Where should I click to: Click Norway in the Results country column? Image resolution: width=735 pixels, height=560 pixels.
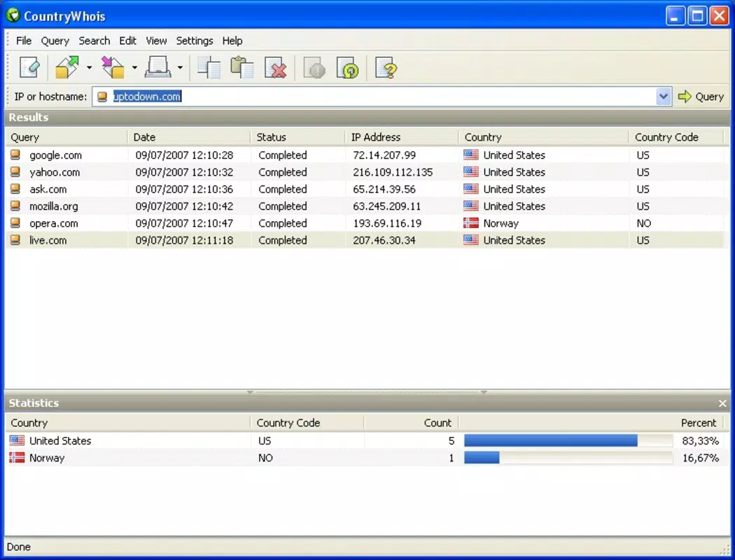(500, 223)
